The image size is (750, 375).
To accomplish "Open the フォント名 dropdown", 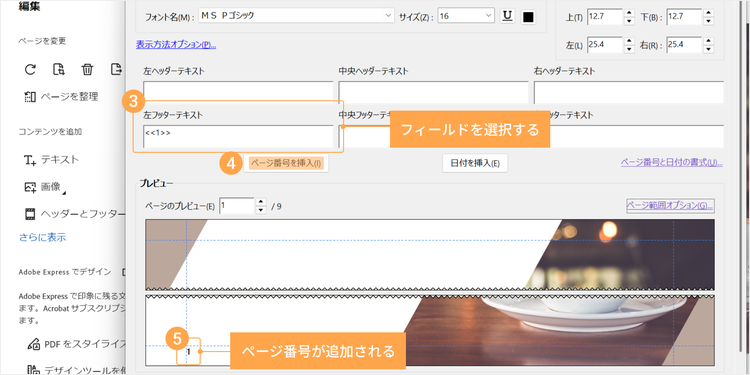I will pyautogui.click(x=296, y=16).
